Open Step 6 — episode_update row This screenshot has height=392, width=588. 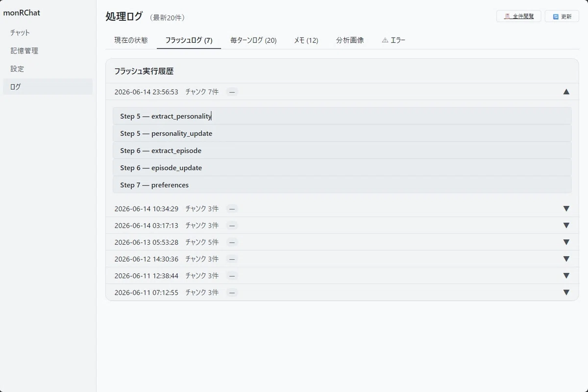pos(342,168)
